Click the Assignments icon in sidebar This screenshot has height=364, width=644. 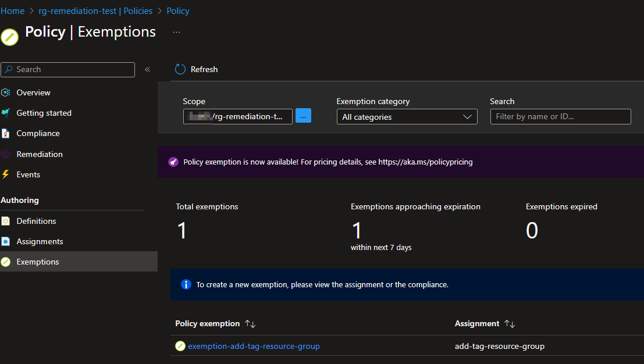point(5,241)
